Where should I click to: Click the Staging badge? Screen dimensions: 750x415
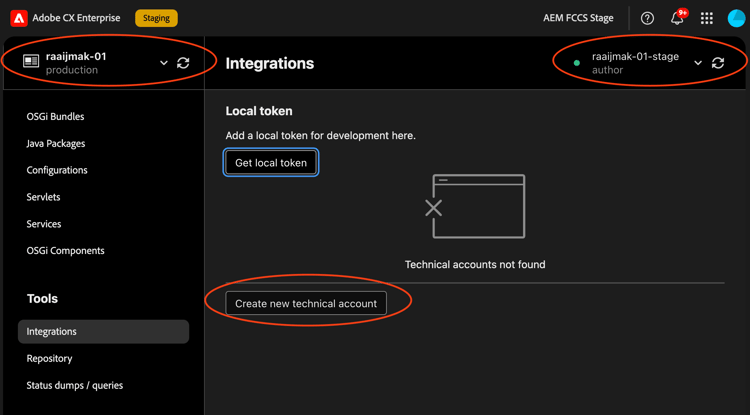coord(156,18)
